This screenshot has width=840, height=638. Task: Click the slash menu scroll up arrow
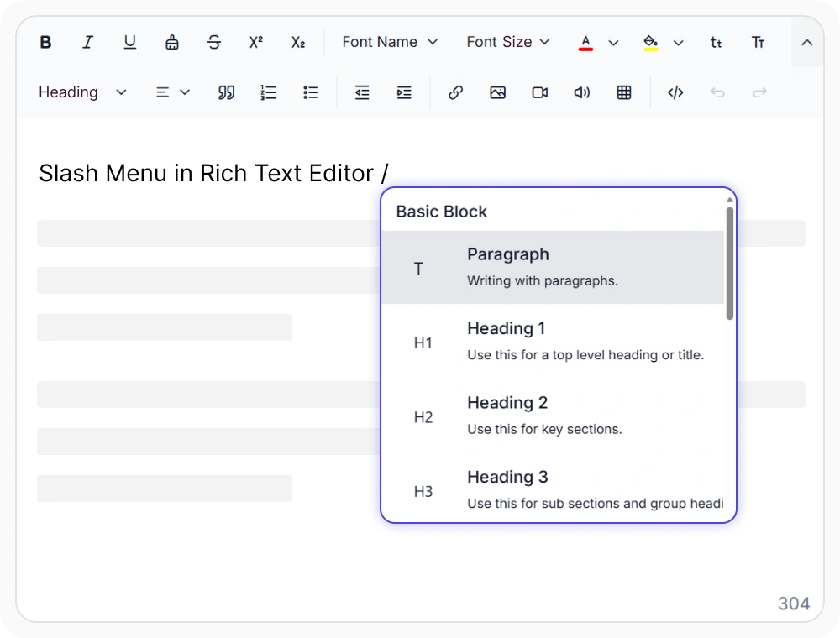click(730, 200)
